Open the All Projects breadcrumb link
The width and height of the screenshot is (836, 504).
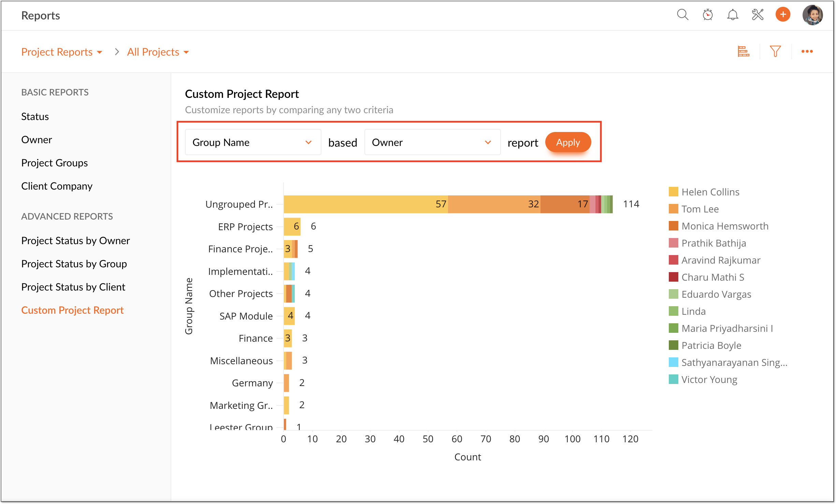(x=158, y=52)
